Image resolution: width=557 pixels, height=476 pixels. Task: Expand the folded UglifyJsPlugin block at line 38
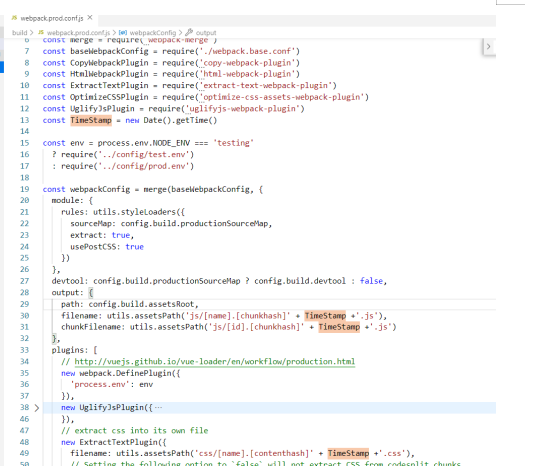[x=37, y=408]
